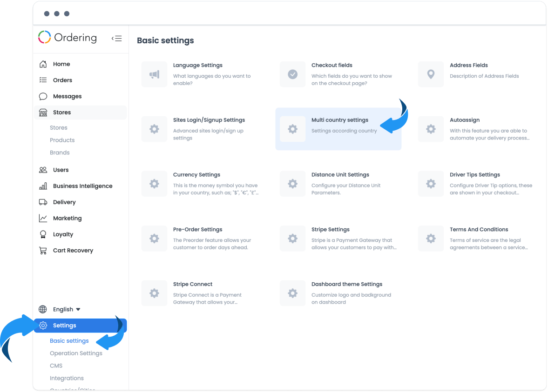
Task: Select Integrations submenu item
Action: (x=67, y=379)
